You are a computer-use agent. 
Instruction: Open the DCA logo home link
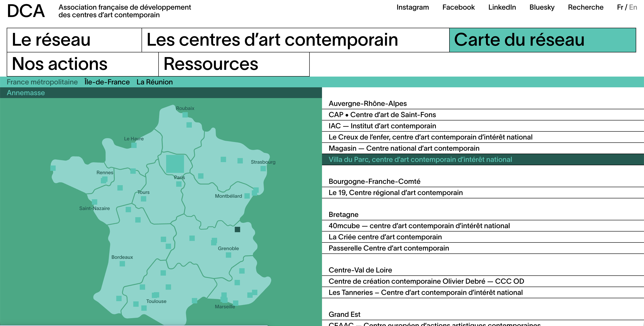[26, 11]
